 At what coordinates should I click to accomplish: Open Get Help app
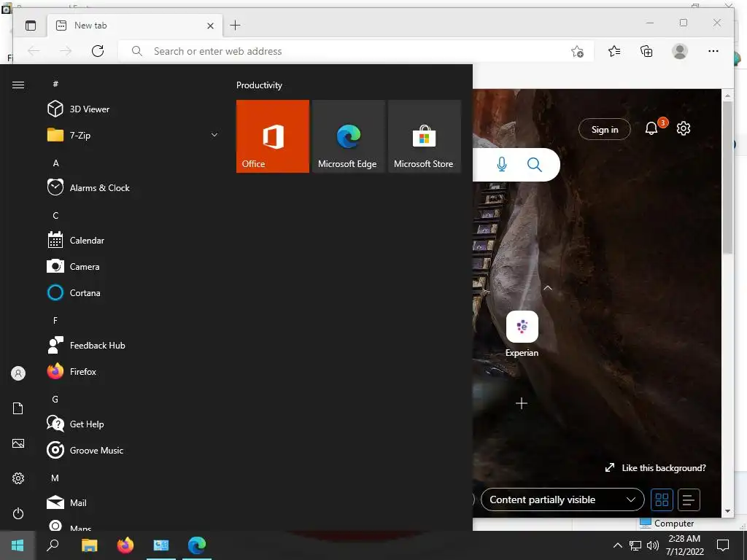click(133, 424)
